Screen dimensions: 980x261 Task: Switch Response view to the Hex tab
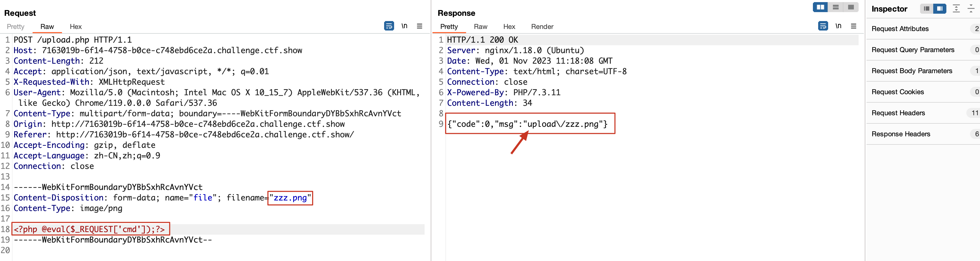[x=509, y=27]
